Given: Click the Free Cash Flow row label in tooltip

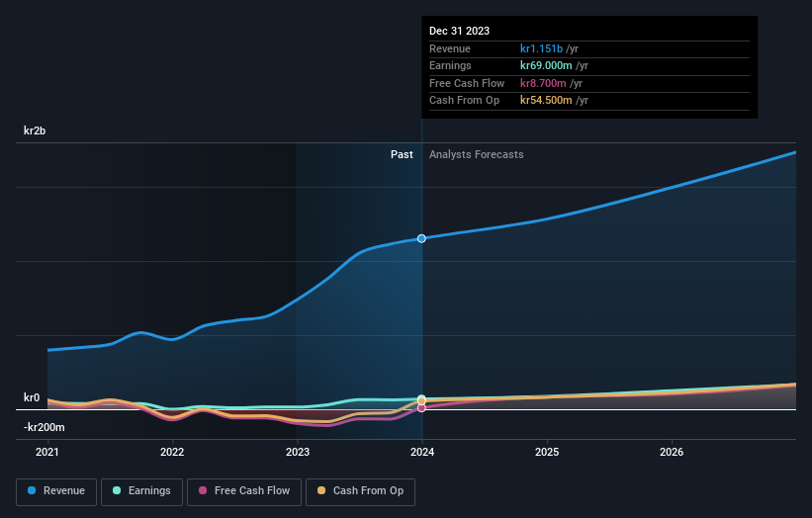Looking at the screenshot, I should tap(467, 83).
